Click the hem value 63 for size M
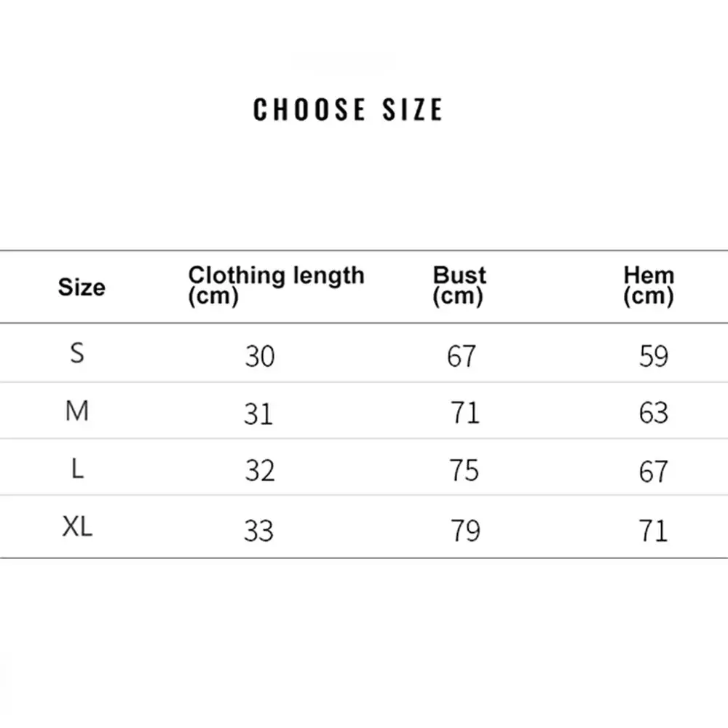Screen dimensions: 728x728 [x=653, y=414]
